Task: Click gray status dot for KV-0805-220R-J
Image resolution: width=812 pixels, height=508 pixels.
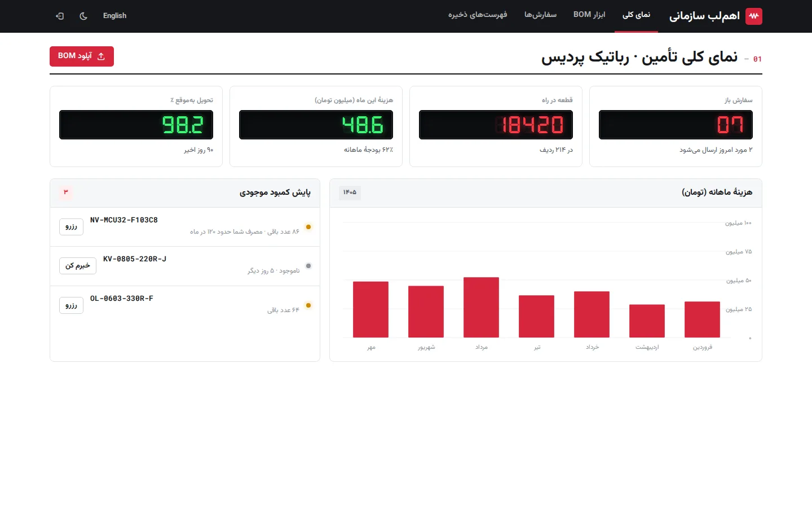Action: 308,266
